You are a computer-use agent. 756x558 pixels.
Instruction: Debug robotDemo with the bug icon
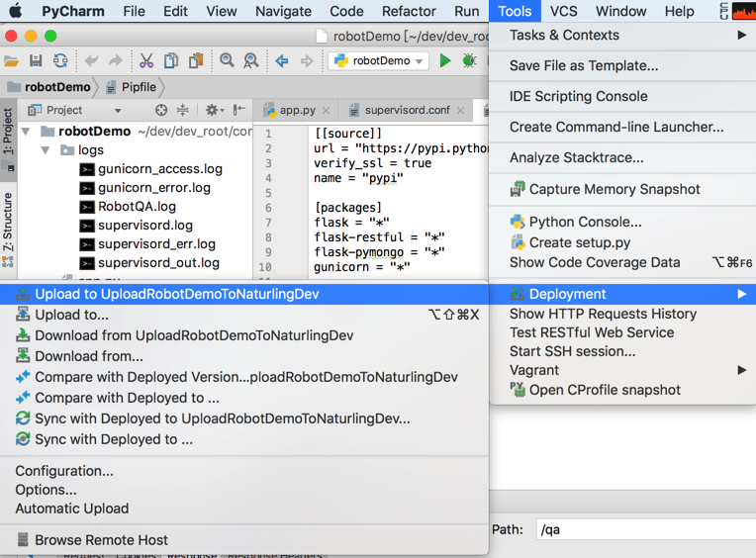click(469, 60)
